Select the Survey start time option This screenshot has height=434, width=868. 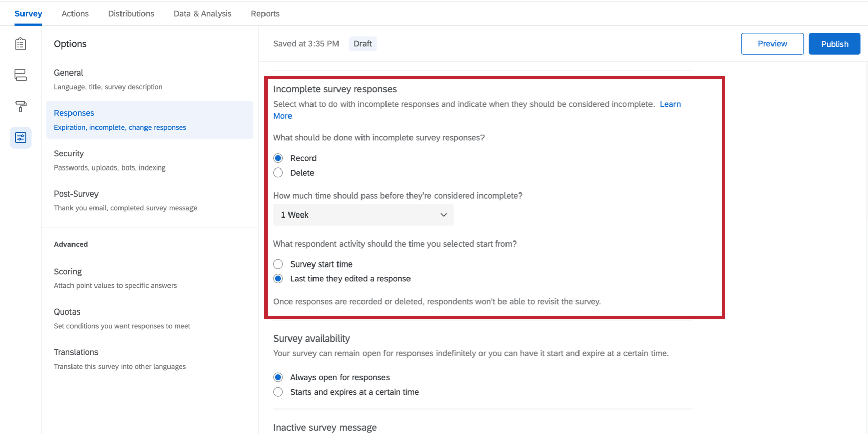278,264
